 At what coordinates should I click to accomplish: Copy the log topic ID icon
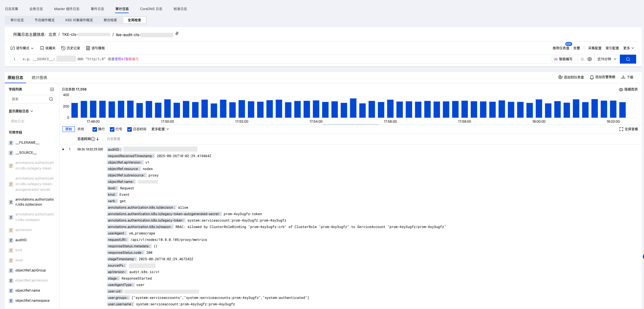[x=177, y=34]
